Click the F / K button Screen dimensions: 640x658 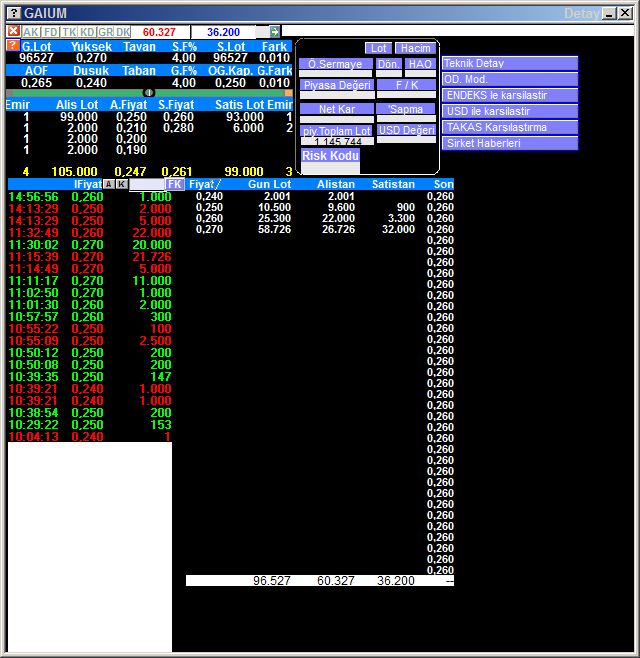click(x=407, y=85)
